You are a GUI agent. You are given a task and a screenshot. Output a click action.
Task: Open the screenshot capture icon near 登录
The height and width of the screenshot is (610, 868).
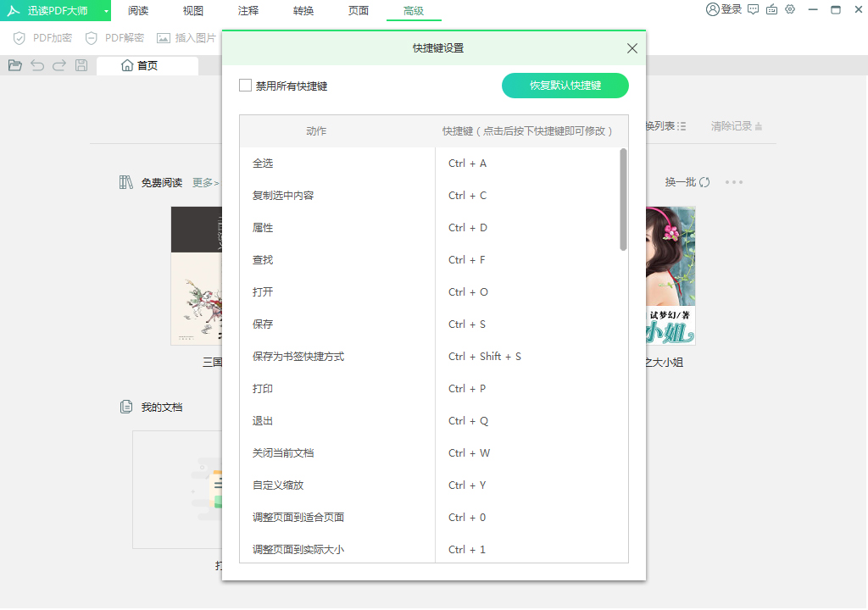[x=771, y=9]
